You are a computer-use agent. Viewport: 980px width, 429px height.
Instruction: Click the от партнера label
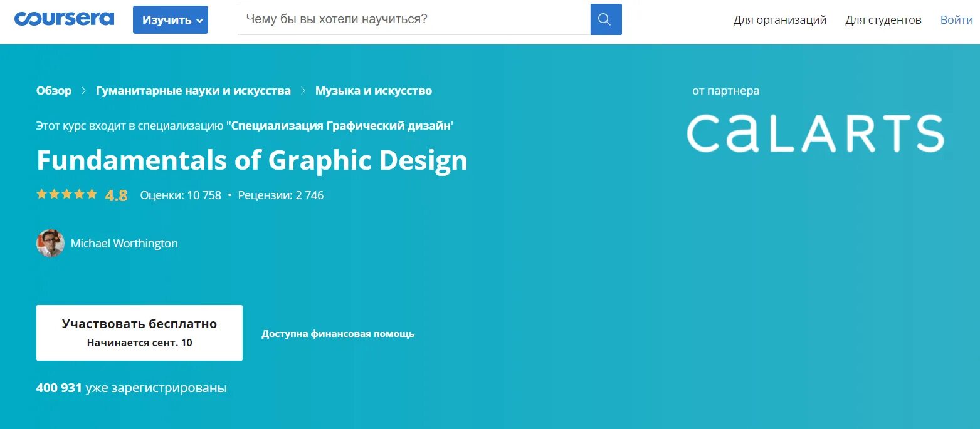725,91
